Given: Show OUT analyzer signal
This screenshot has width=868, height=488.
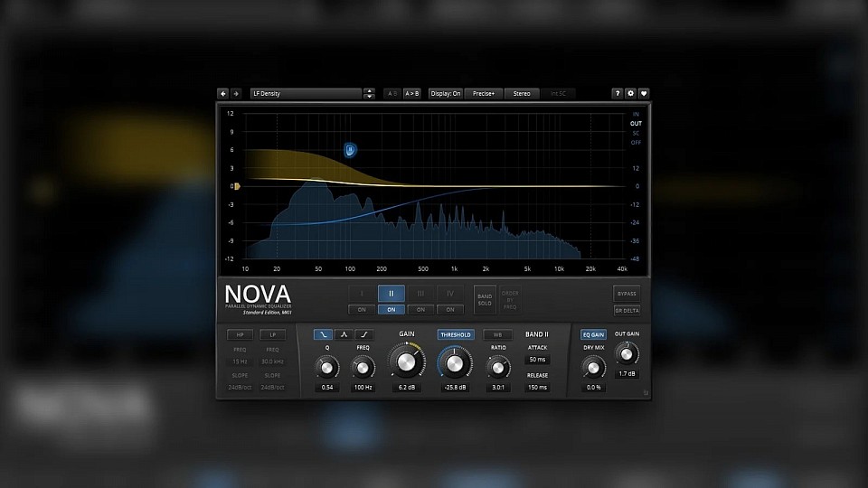Looking at the screenshot, I should point(636,124).
